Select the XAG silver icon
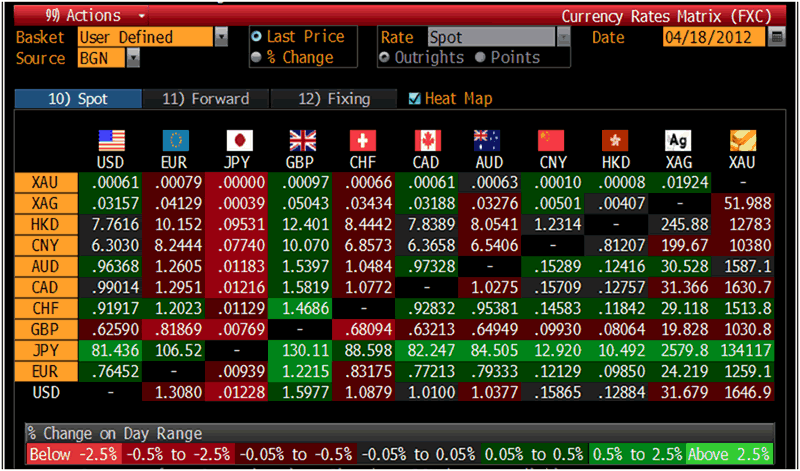 click(x=679, y=141)
